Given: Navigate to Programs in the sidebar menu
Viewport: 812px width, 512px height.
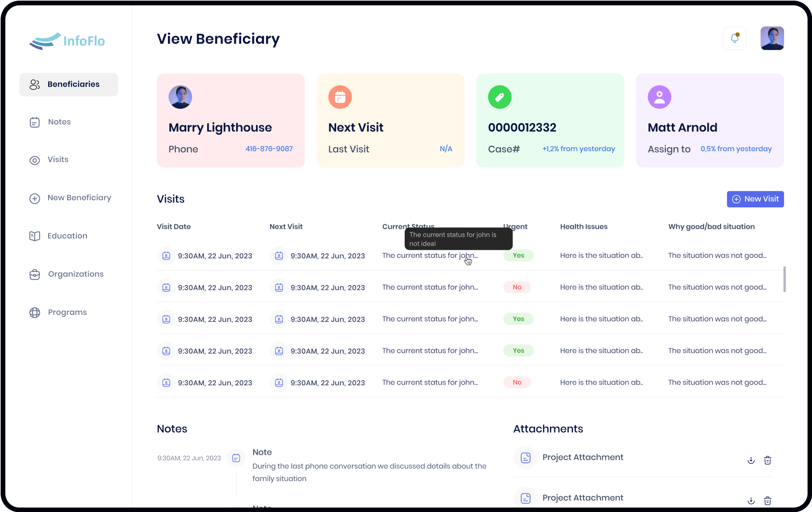Looking at the screenshot, I should (x=67, y=312).
